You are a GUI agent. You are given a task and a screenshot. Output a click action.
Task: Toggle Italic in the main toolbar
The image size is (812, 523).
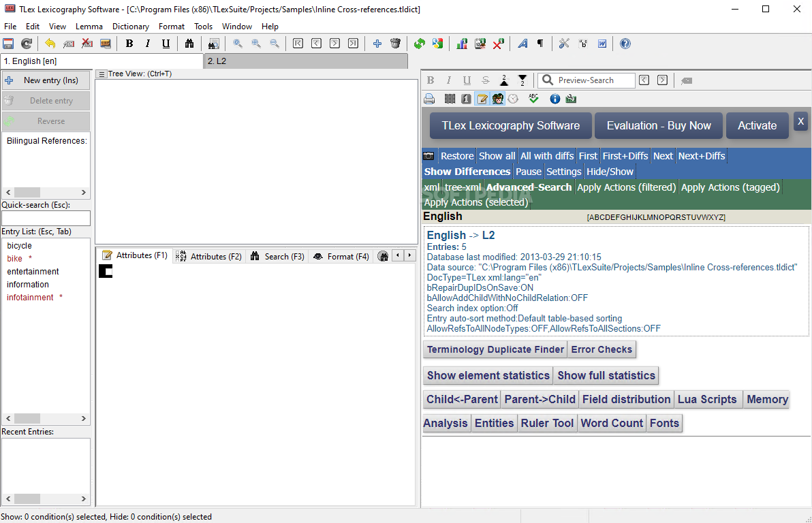pos(148,44)
